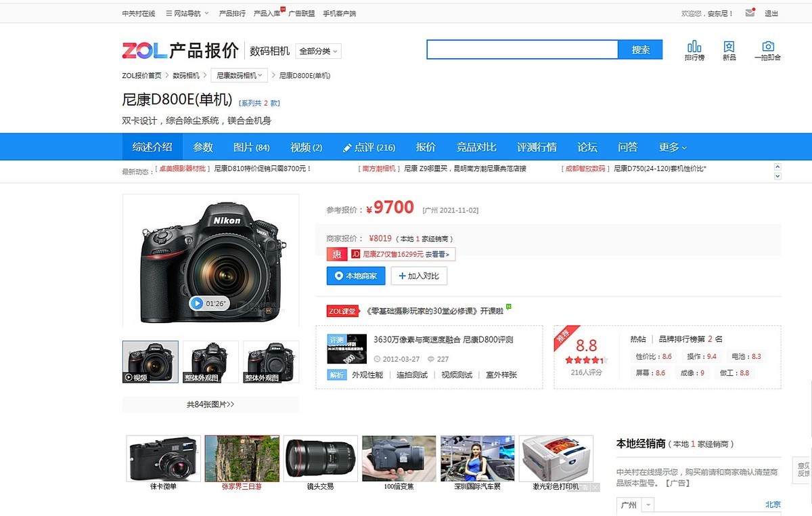This screenshot has height=516, width=812.
Task: Open the 连拍测试 review section link
Action: (x=412, y=374)
